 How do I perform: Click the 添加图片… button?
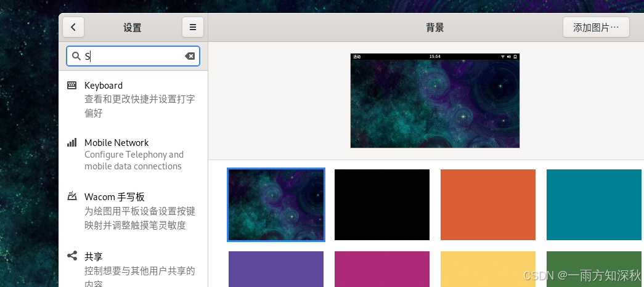596,28
